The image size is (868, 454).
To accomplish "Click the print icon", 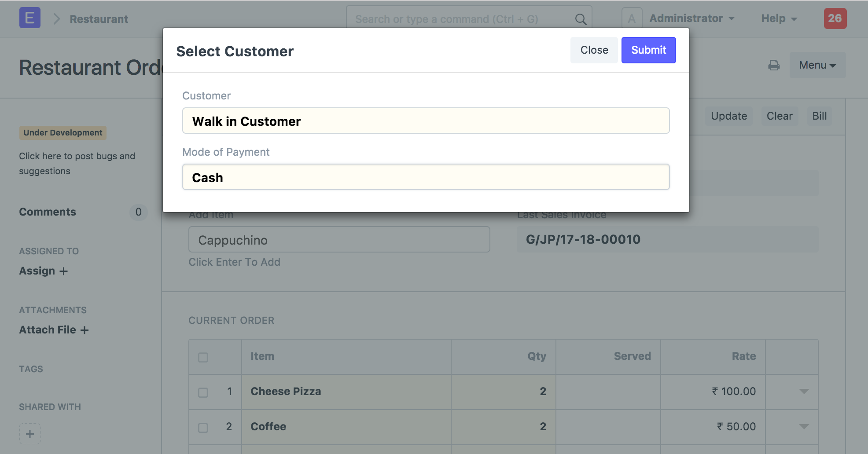I will (x=773, y=66).
